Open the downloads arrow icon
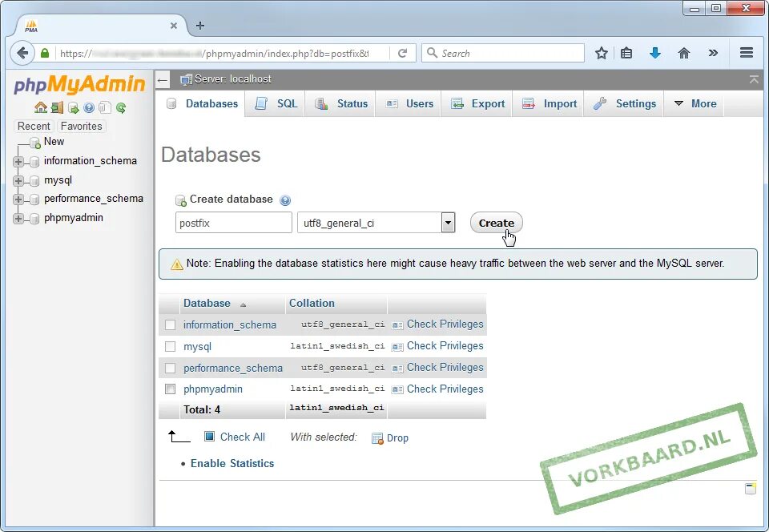 click(x=654, y=53)
